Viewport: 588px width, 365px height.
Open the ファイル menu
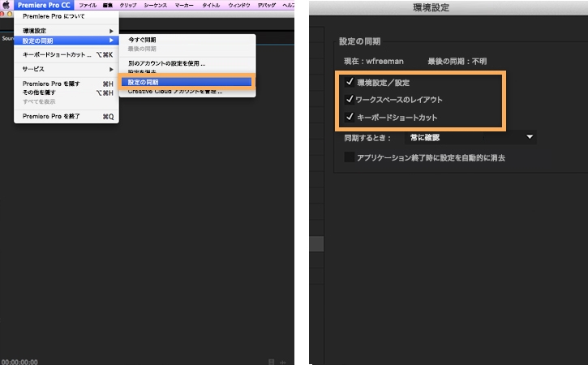(88, 5)
